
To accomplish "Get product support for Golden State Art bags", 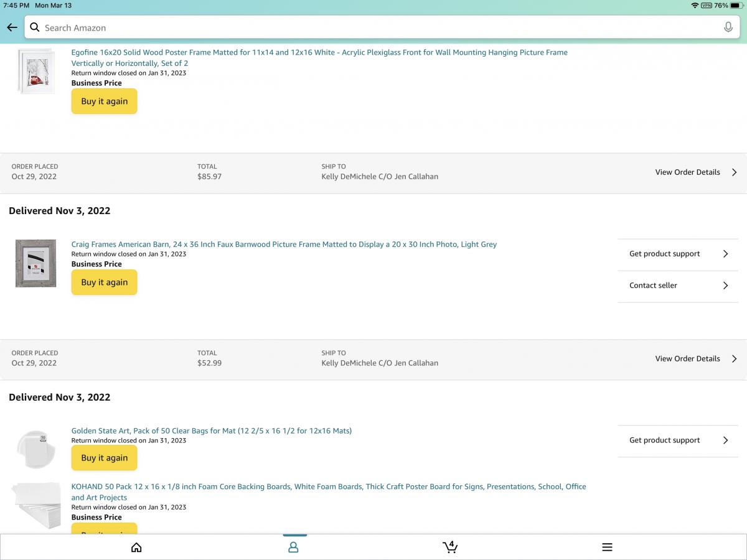I will (x=664, y=440).
